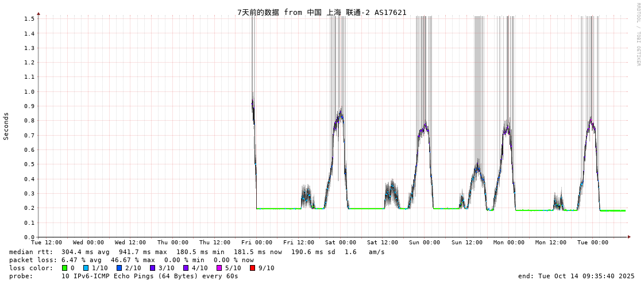Click the 1.5 y-axis value
Screen dimensions: 644x284
(x=29, y=18)
